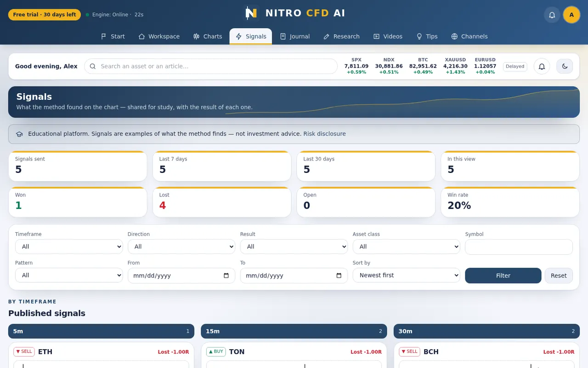Open the Videos tab

(388, 36)
